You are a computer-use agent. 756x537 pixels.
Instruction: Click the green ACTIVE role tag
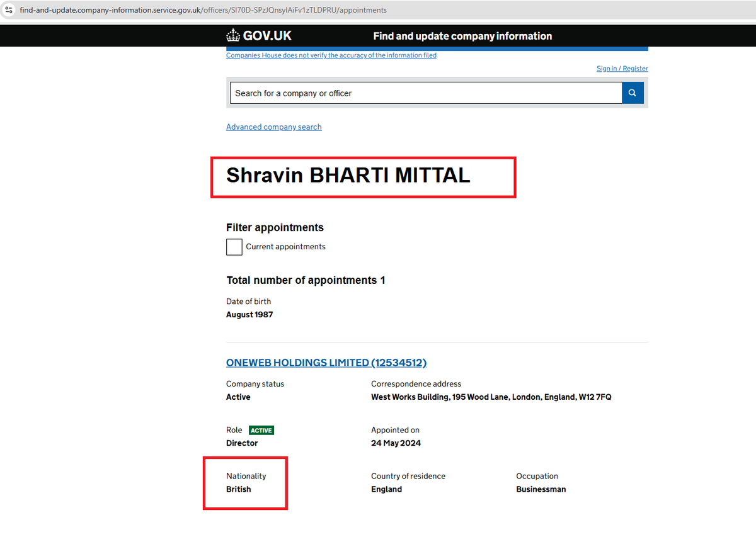pyautogui.click(x=261, y=431)
